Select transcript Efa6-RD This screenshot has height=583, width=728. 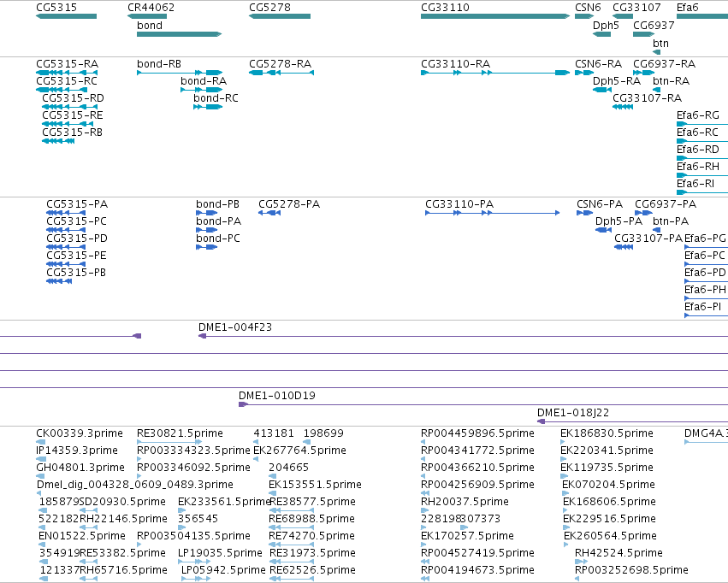[702, 158]
